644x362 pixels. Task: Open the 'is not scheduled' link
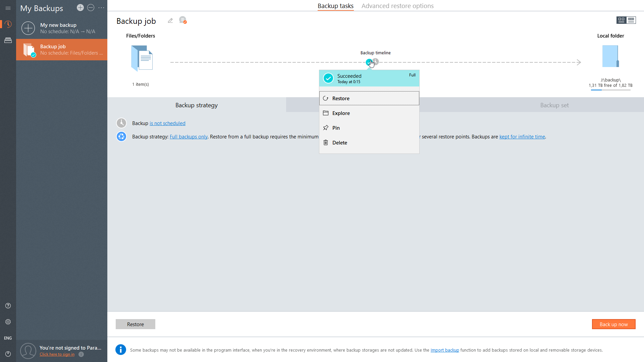tap(167, 123)
